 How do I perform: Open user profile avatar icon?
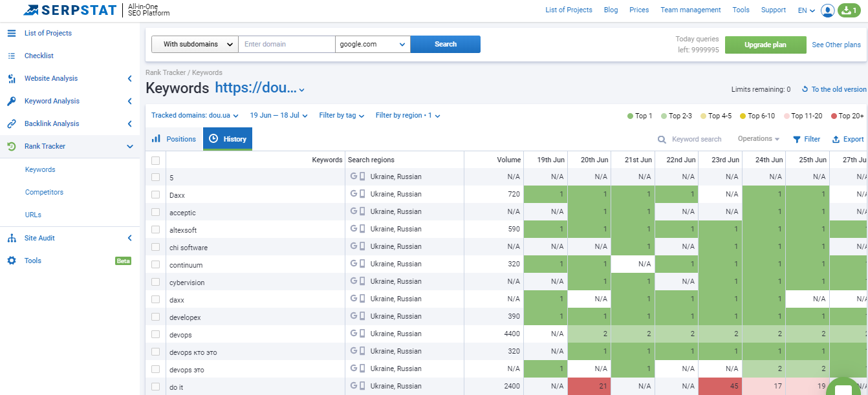(827, 10)
